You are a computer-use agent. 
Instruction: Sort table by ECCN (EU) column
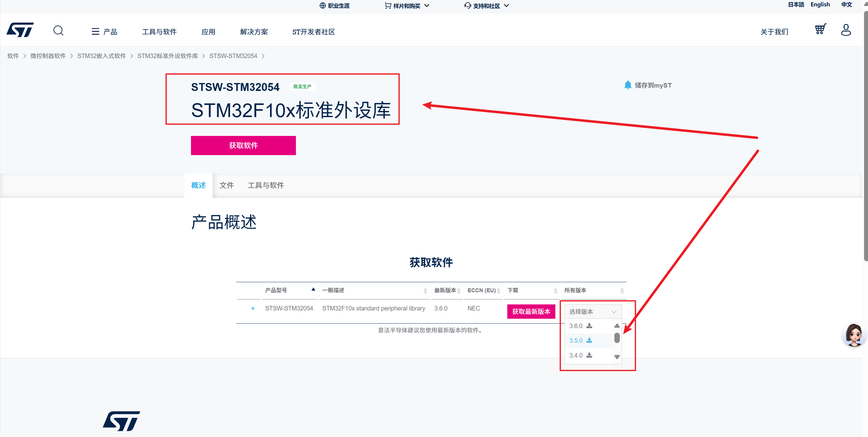(484, 290)
